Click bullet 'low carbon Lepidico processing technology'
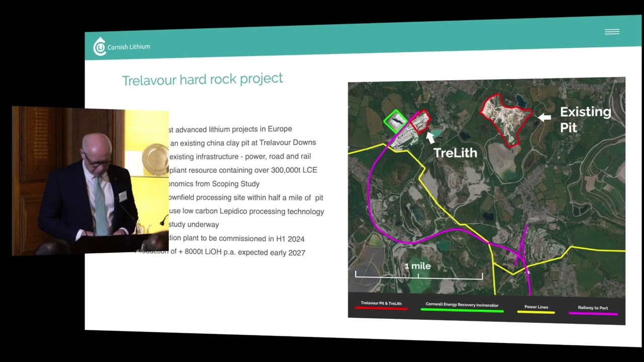The height and width of the screenshot is (362, 644). pyautogui.click(x=246, y=212)
